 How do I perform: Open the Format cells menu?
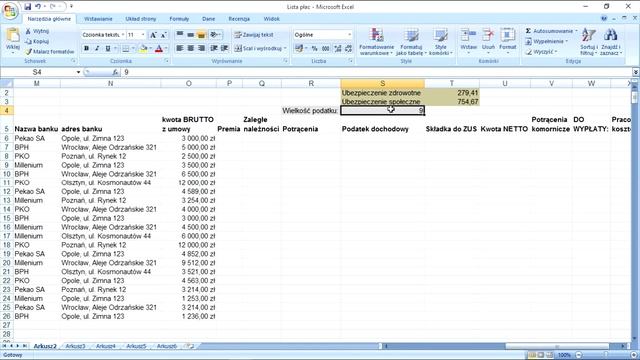coord(508,41)
